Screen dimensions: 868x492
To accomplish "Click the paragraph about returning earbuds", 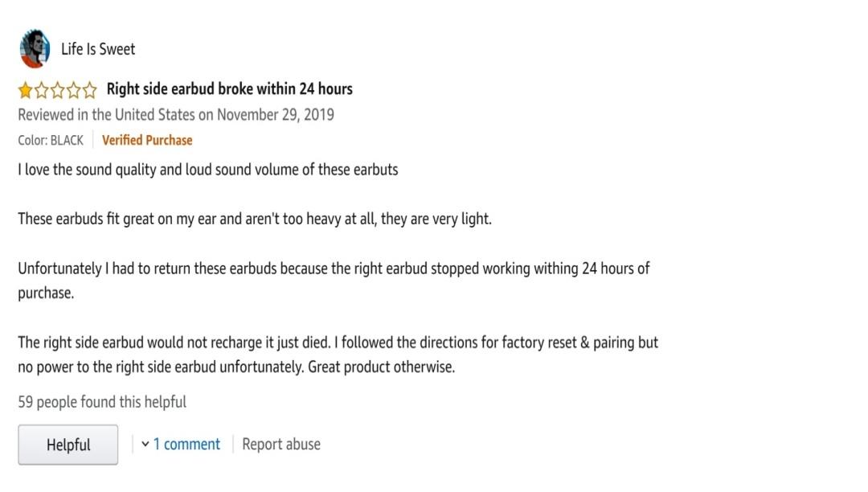I will pyautogui.click(x=334, y=281).
